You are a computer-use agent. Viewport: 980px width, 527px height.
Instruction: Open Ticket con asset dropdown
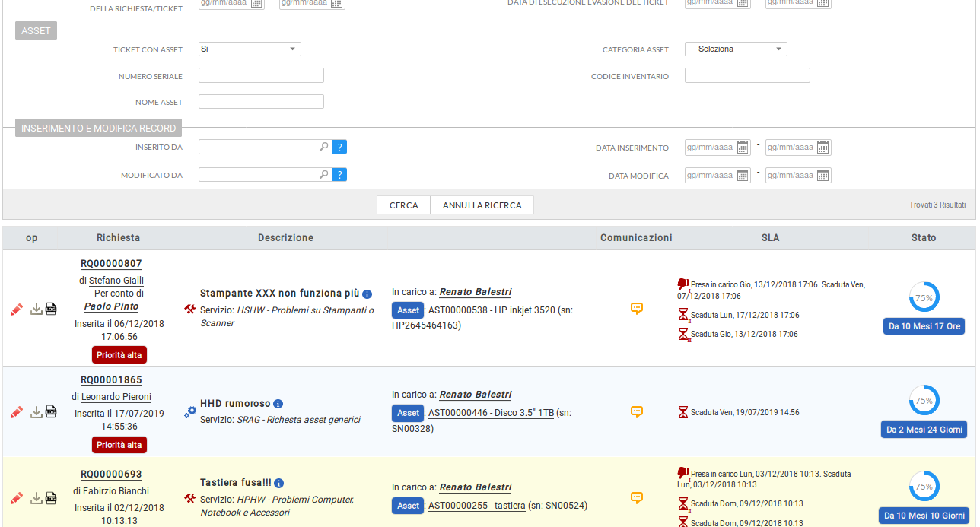tap(250, 49)
